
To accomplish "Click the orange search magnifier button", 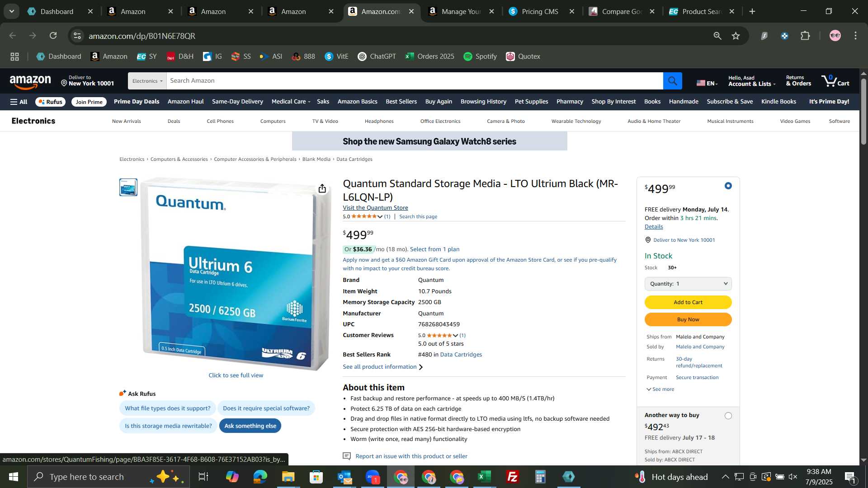I will pyautogui.click(x=672, y=81).
